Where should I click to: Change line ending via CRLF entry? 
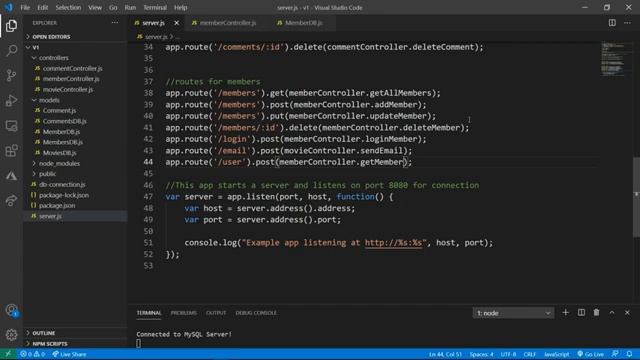pyautogui.click(x=529, y=354)
